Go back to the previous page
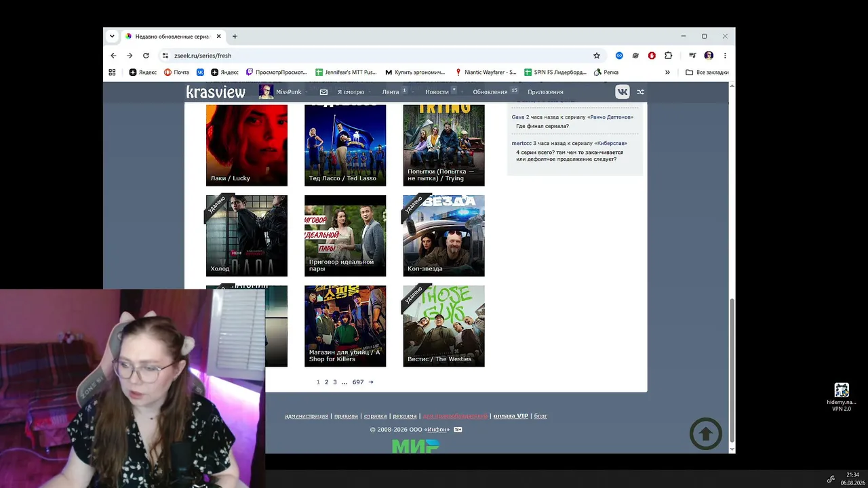868x488 pixels. (113, 56)
